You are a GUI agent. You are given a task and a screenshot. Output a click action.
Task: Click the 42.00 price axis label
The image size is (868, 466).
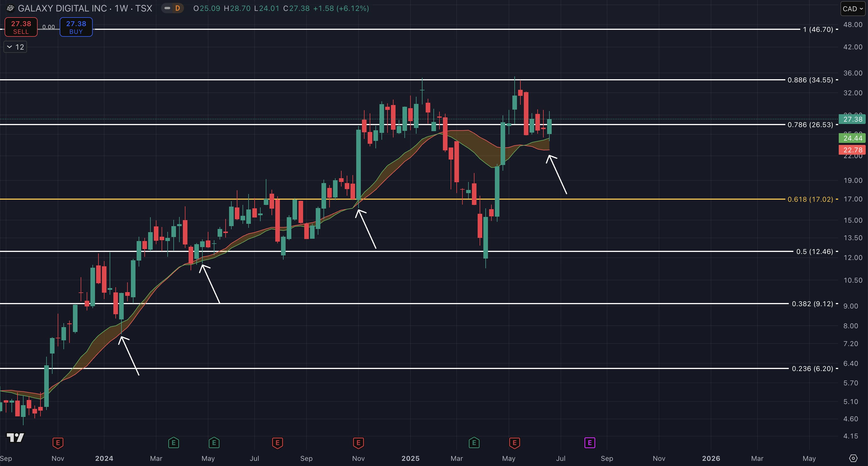[x=853, y=47]
